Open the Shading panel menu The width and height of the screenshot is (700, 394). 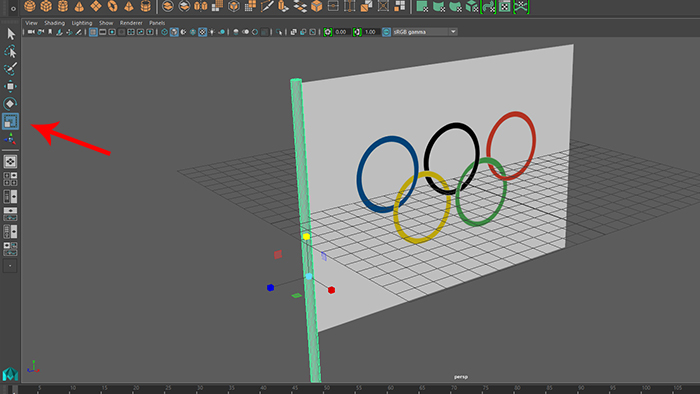tap(54, 23)
